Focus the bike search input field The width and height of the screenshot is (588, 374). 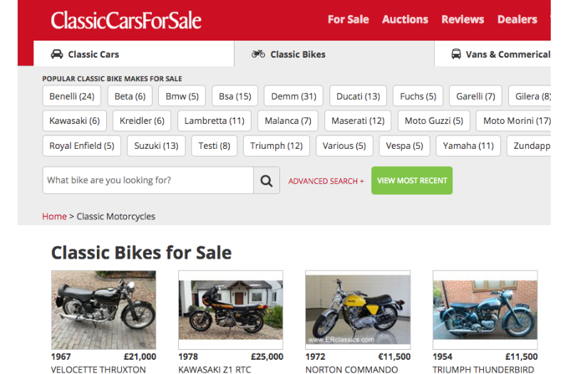[148, 180]
